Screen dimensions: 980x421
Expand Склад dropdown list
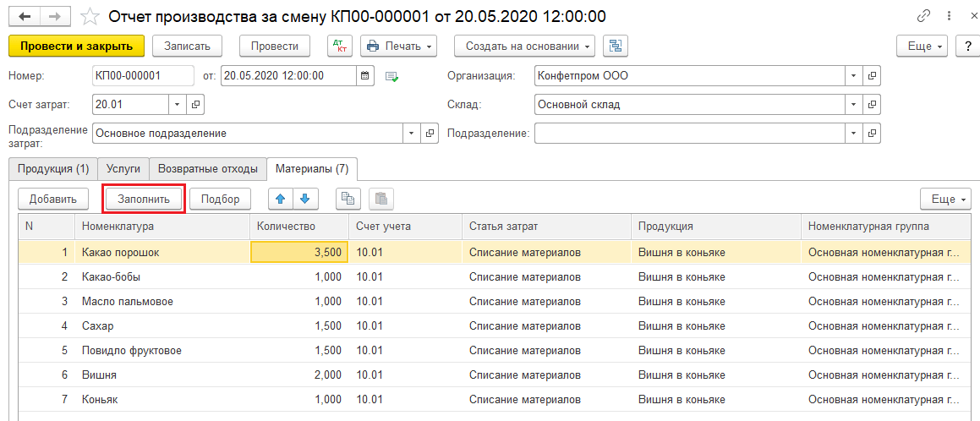854,104
